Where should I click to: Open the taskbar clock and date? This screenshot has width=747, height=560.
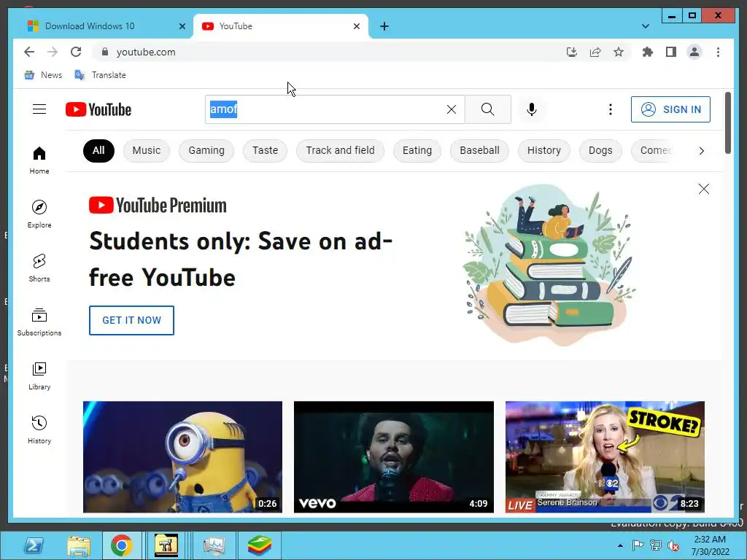[711, 545]
